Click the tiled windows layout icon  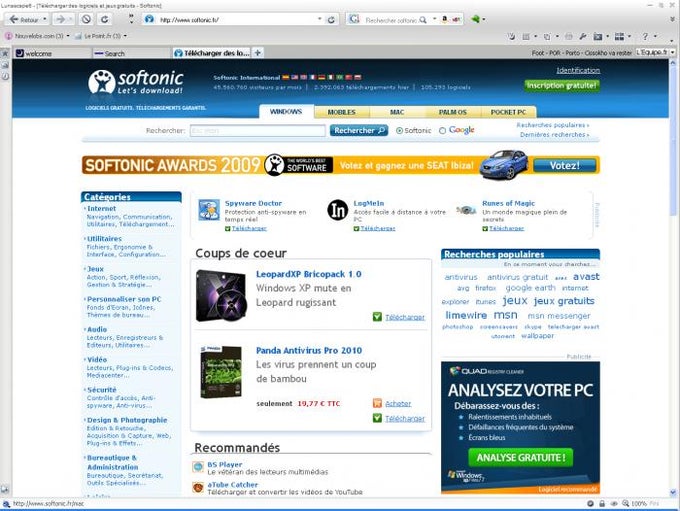[619, 36]
